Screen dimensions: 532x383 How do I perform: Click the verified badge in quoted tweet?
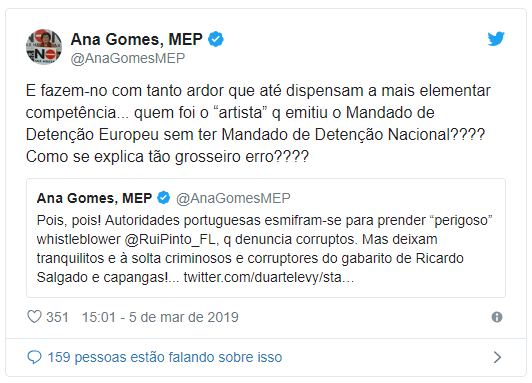(164, 198)
